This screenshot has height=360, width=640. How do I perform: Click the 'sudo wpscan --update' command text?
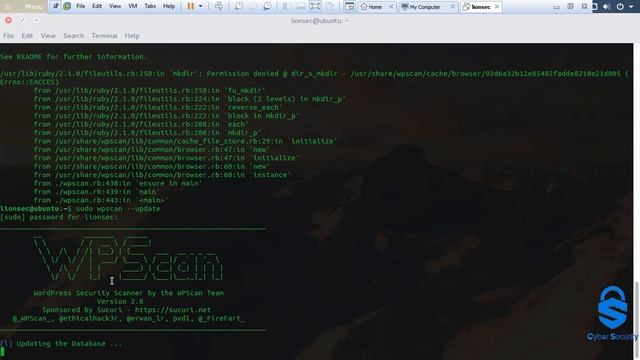coord(118,209)
